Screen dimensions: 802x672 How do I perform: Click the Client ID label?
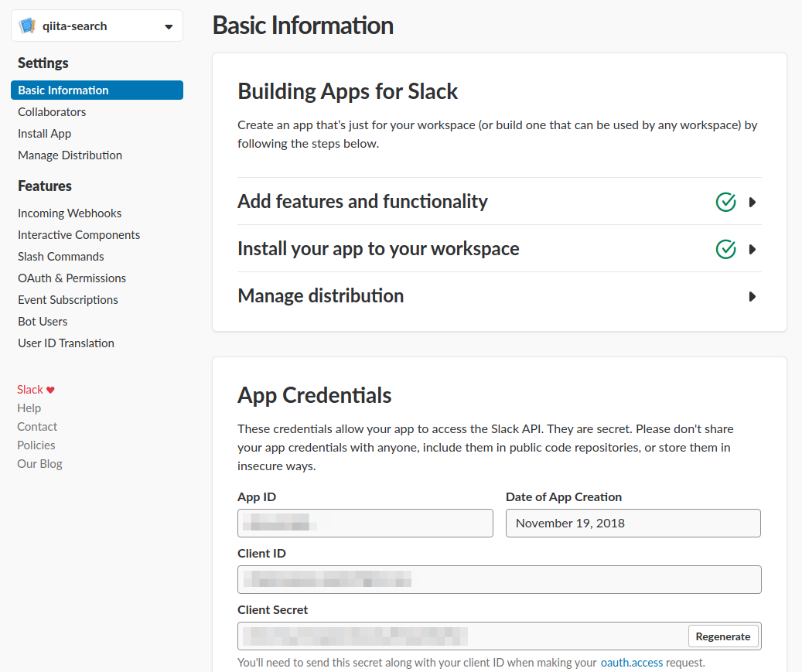(262, 554)
